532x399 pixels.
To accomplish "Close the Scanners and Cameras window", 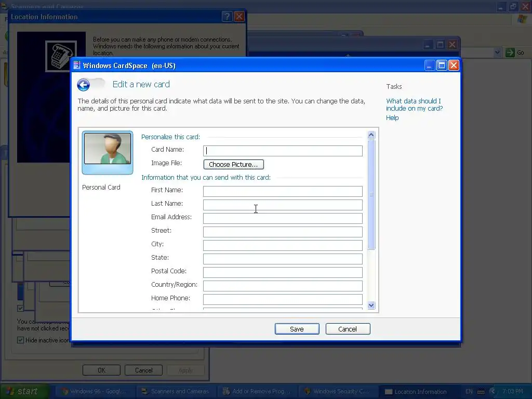I will click(526, 6).
